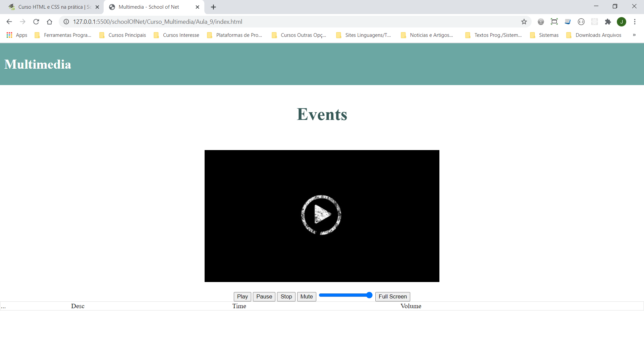Open the gear-shaped extension icon
Image resolution: width=644 pixels, height=345 pixels.
point(541,22)
